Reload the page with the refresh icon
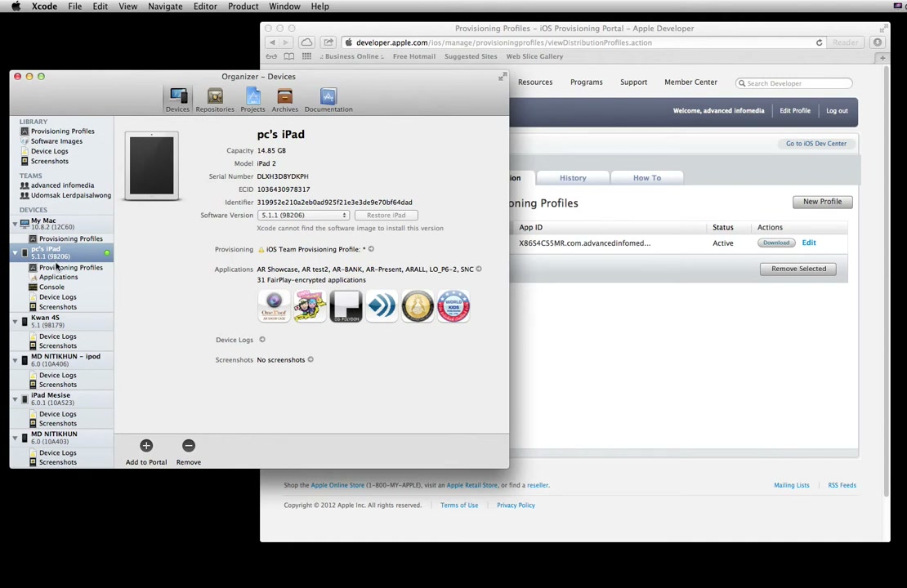Viewport: 907px width, 588px height. [819, 42]
